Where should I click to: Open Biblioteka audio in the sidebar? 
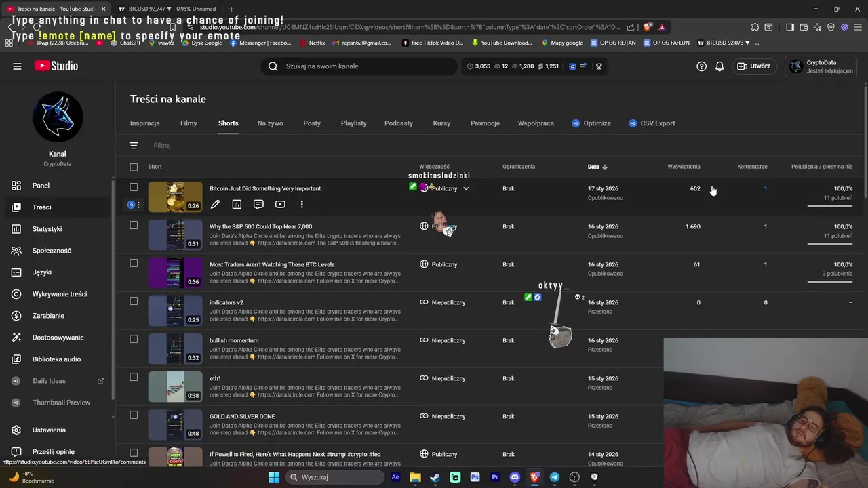point(57,359)
